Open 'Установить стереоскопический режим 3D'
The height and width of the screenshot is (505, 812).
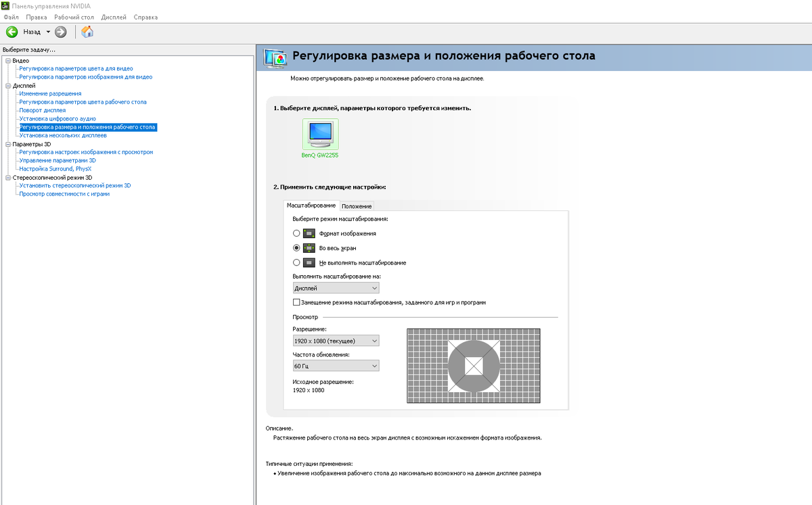75,185
